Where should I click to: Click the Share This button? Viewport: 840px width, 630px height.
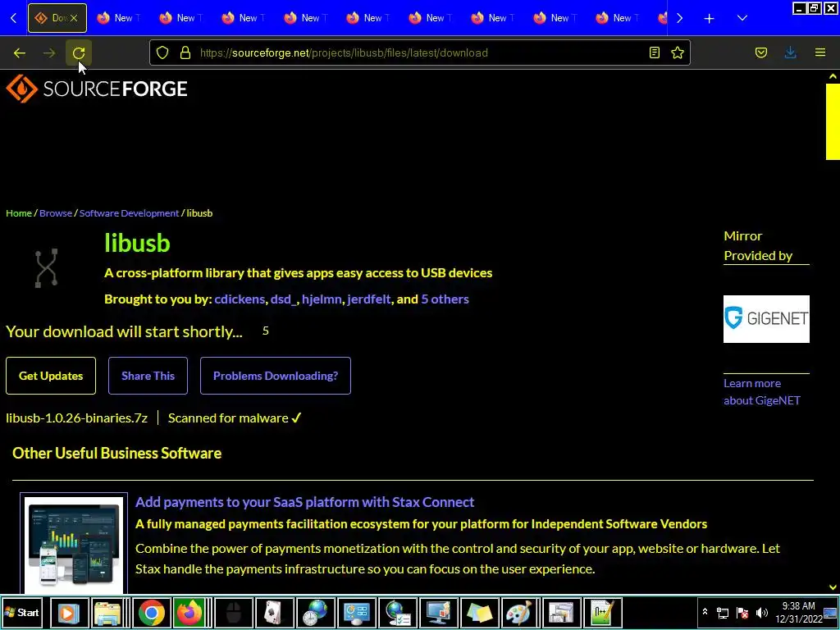point(148,376)
